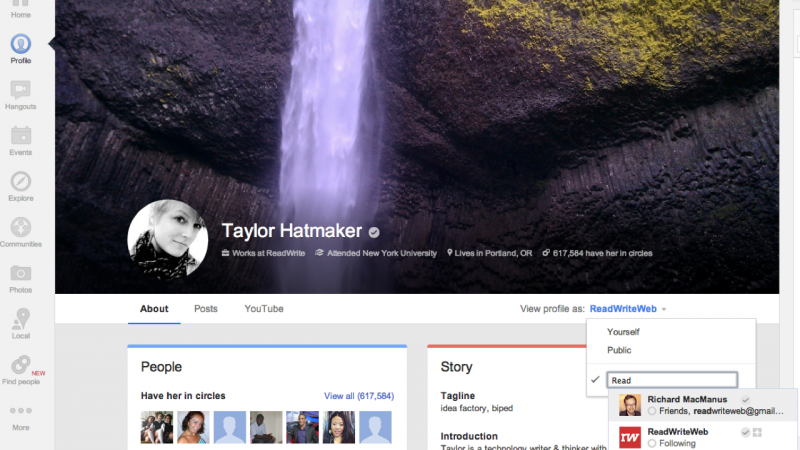Click the Local map pin icon
Screen dimensions: 800x450
(20, 319)
